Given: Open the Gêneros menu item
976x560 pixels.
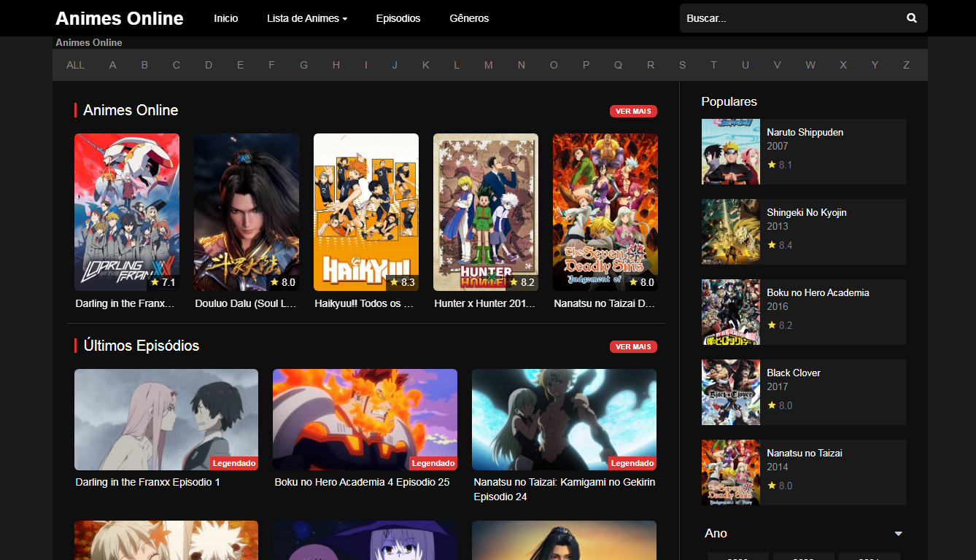Looking at the screenshot, I should coord(469,18).
